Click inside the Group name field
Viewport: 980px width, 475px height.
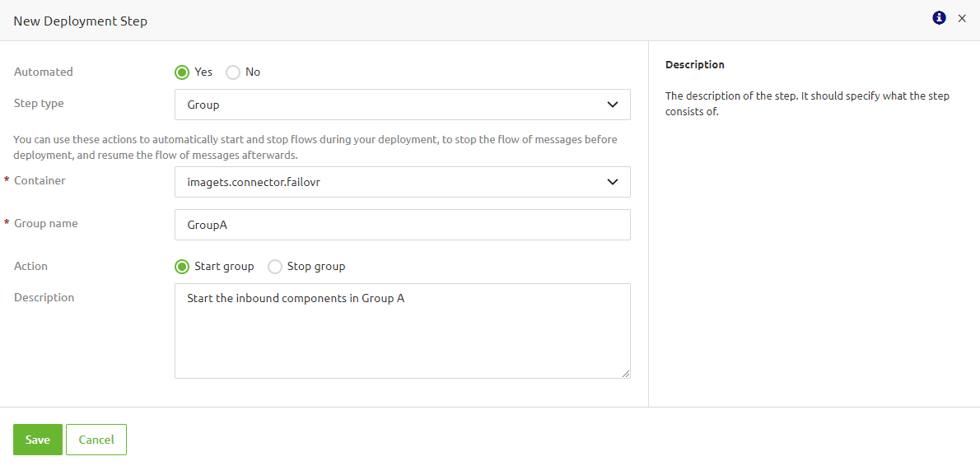402,224
